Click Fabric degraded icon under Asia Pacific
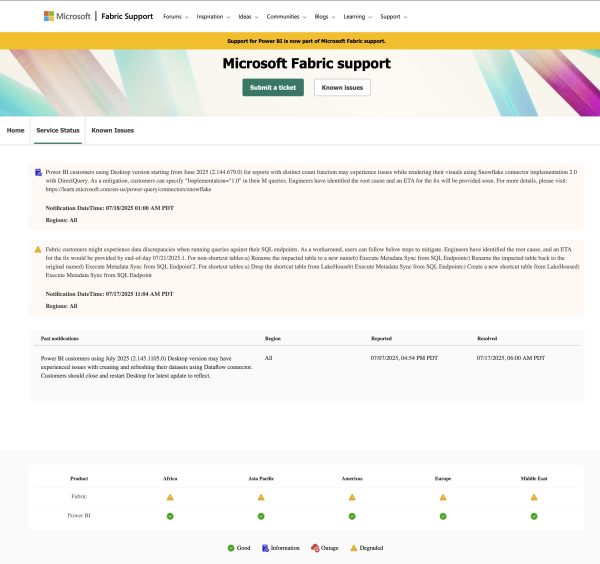600x564 pixels. point(261,497)
